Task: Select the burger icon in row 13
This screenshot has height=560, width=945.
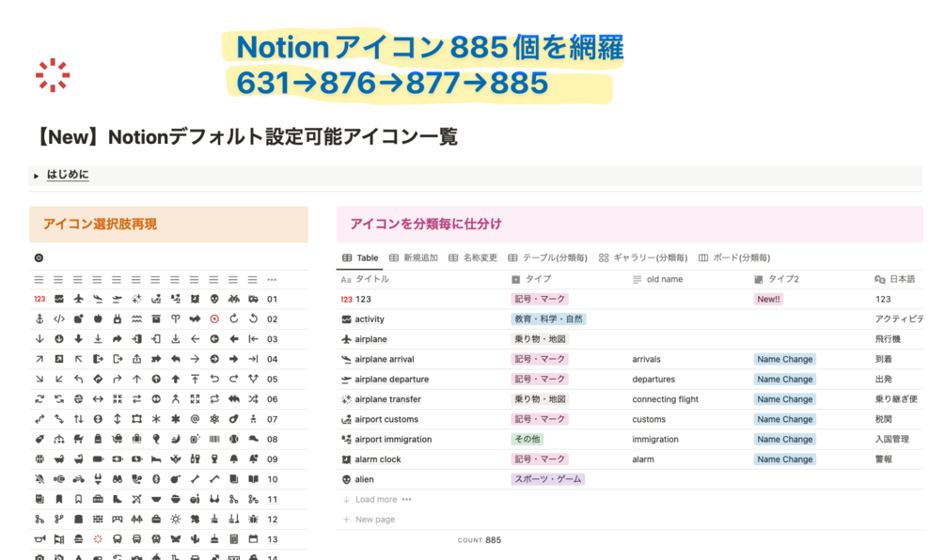Action: click(x=78, y=539)
